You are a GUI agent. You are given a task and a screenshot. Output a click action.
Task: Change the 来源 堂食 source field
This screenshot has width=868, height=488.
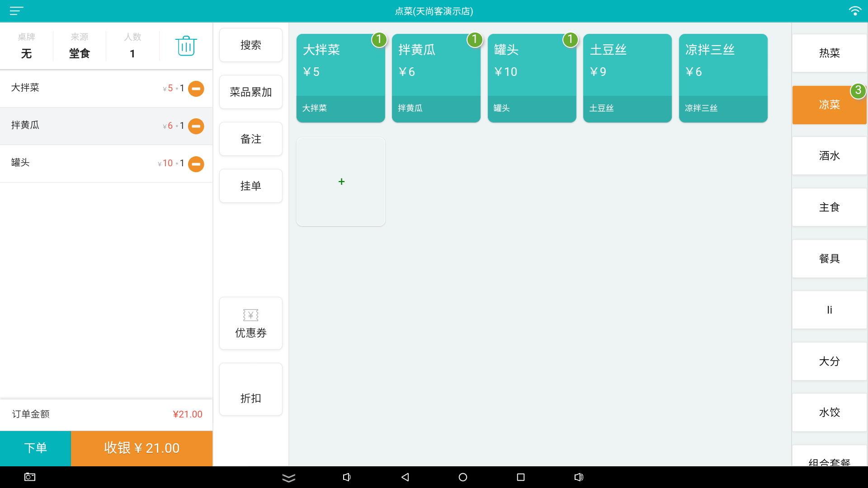pos(80,46)
